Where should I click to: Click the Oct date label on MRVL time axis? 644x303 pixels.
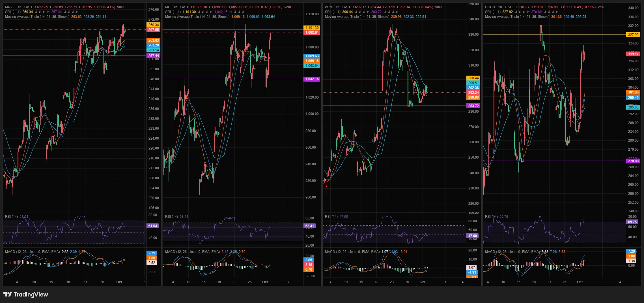119,282
